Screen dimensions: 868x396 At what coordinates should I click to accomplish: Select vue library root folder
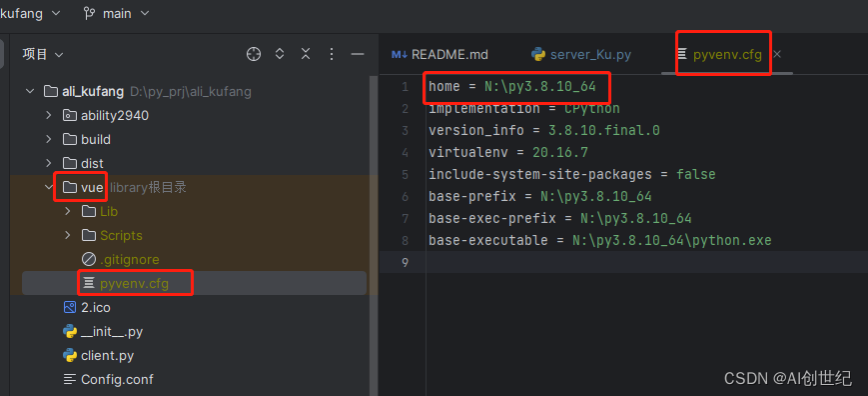click(92, 187)
